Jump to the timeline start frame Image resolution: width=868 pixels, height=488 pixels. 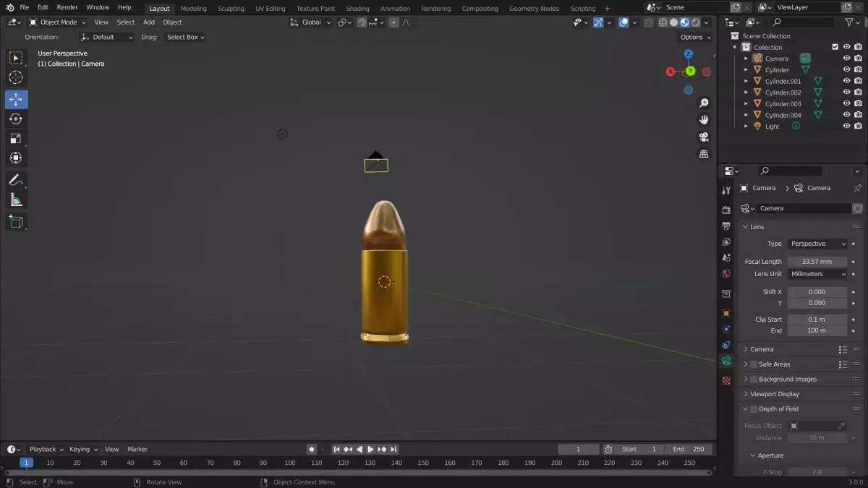tap(336, 449)
